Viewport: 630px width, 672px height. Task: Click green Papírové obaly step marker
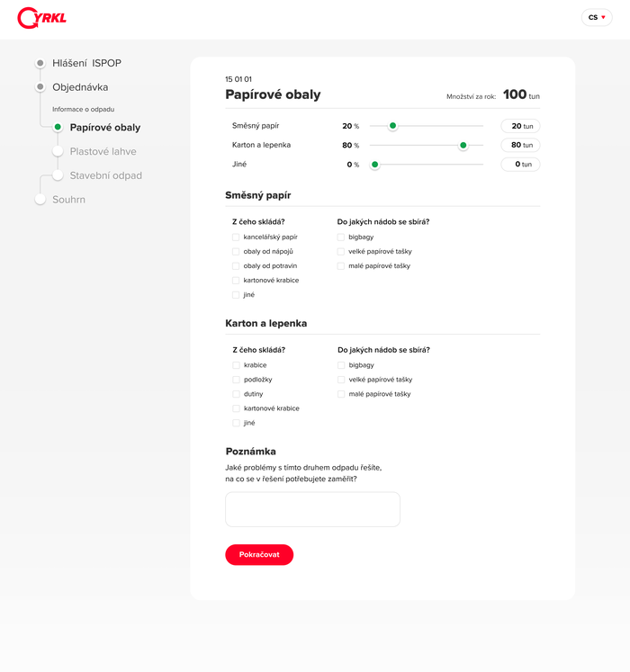58,128
